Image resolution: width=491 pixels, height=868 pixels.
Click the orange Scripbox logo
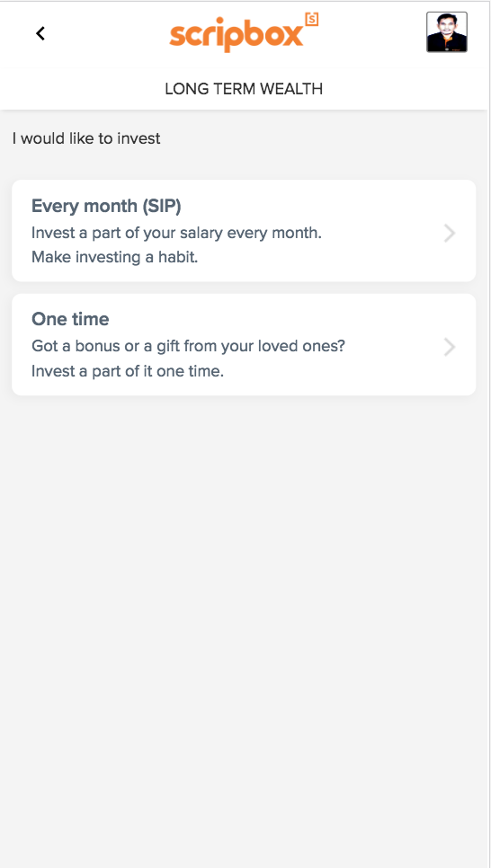pos(244,33)
